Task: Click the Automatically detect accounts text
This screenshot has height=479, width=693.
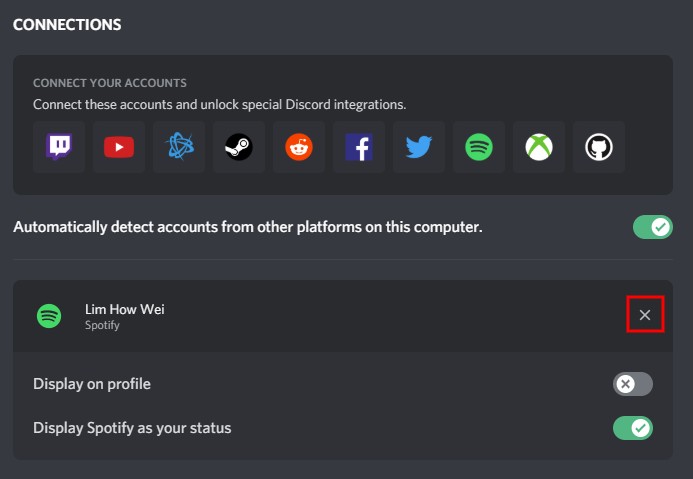Action: coord(248,227)
